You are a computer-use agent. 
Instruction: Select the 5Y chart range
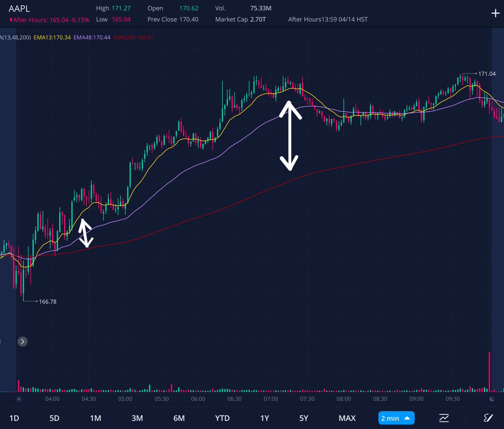pos(304,418)
